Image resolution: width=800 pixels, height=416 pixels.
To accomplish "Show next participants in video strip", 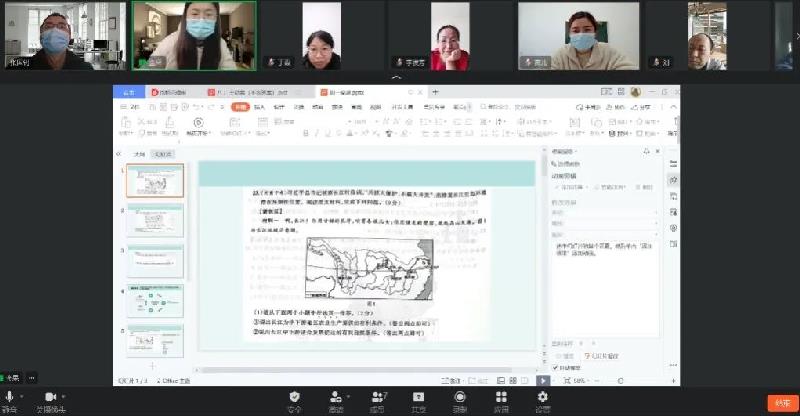I will (797, 36).
